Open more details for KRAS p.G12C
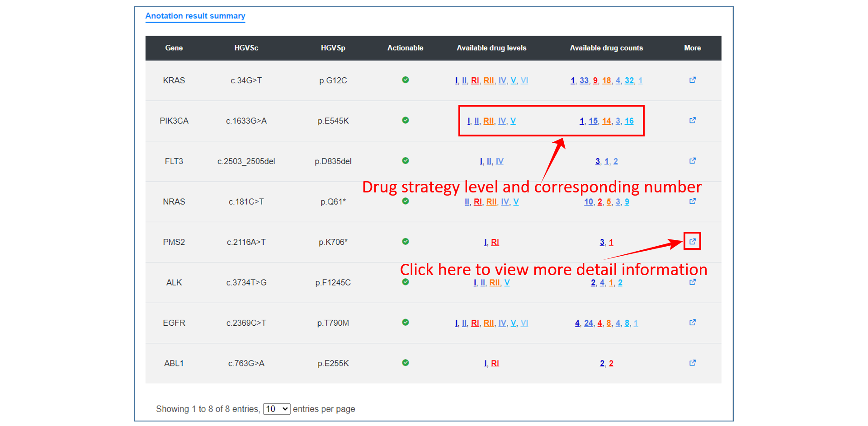This screenshot has width=868, height=426. 692,80
